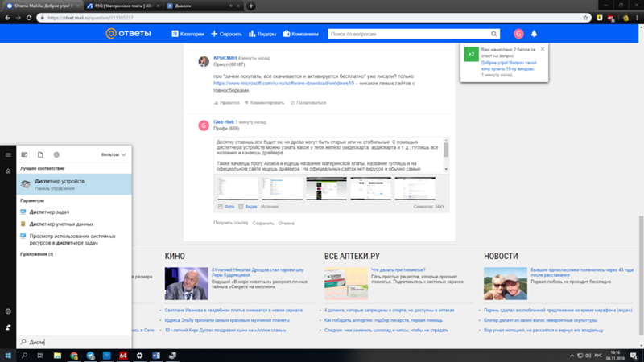Image resolution: width=644 pixels, height=362 pixels.
Task: Click the browser address bar
Action: point(312,18)
